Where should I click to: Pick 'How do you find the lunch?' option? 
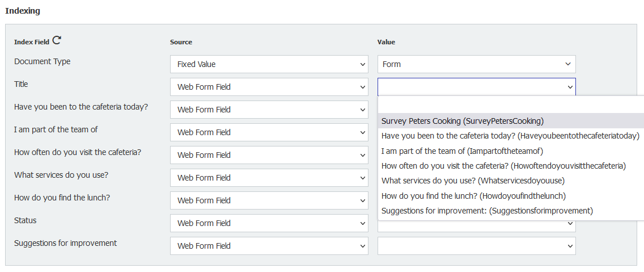(x=473, y=196)
